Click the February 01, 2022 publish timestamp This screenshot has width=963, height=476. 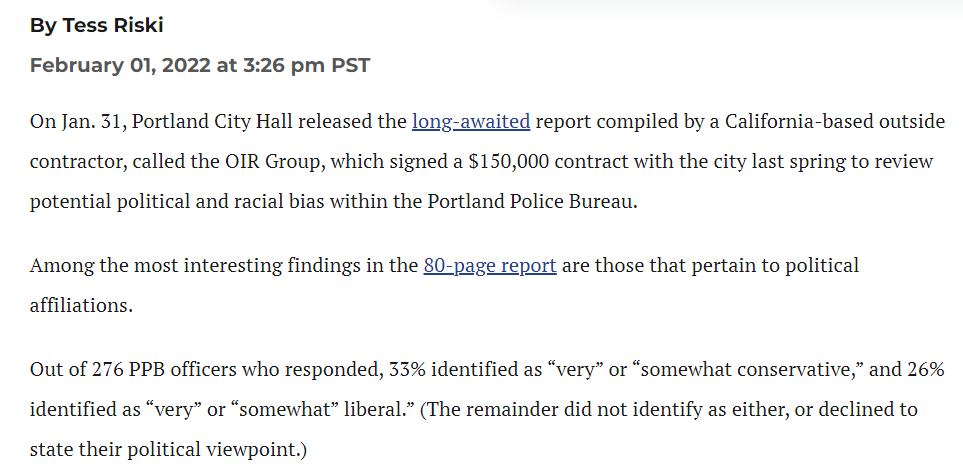coord(200,65)
